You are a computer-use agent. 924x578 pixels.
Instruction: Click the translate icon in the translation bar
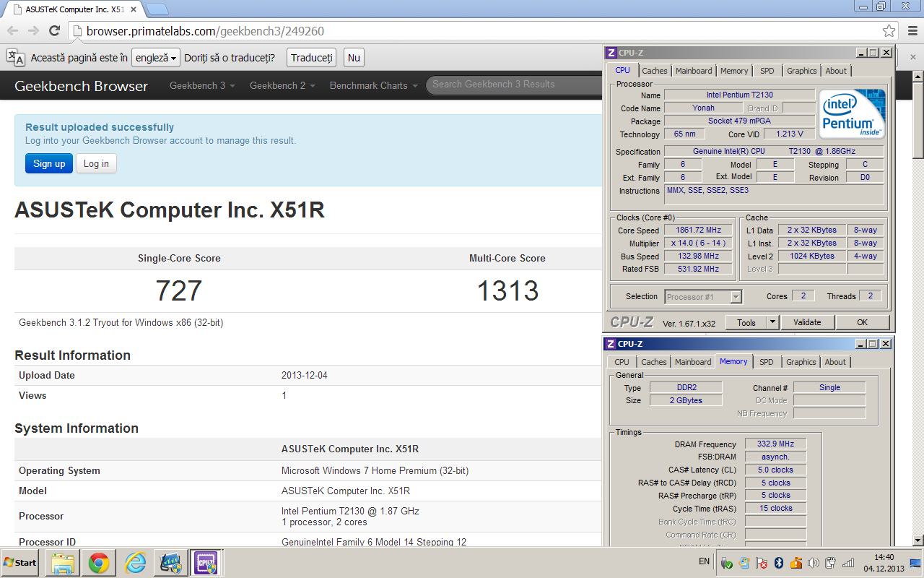pos(16,58)
